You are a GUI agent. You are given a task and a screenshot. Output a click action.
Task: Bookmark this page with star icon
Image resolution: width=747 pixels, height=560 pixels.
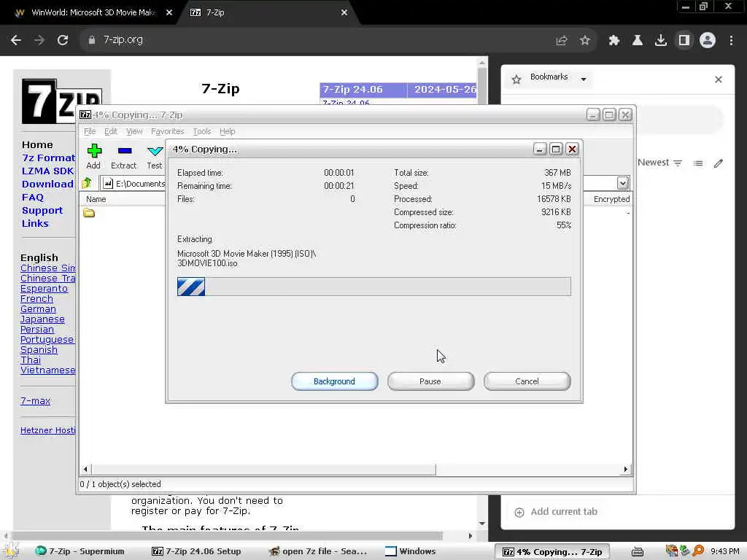click(585, 41)
